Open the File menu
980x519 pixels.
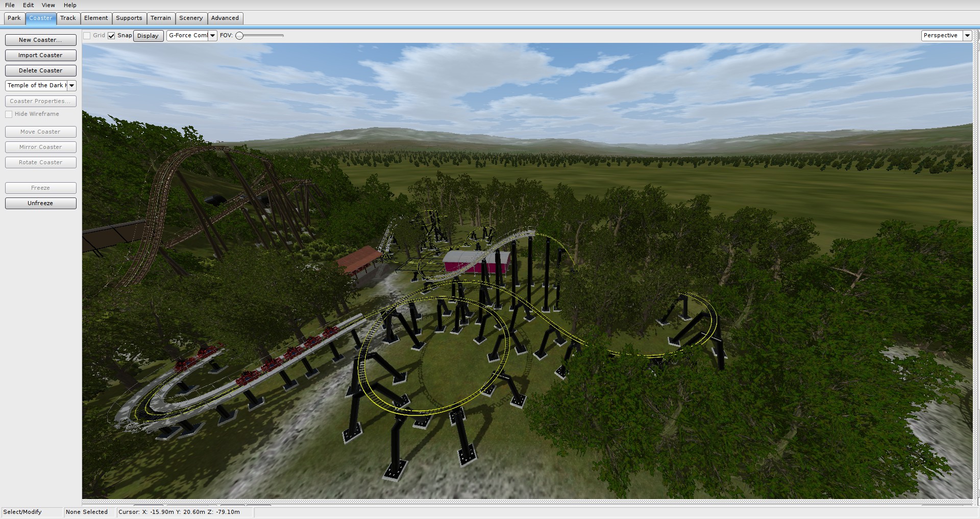pyautogui.click(x=10, y=5)
